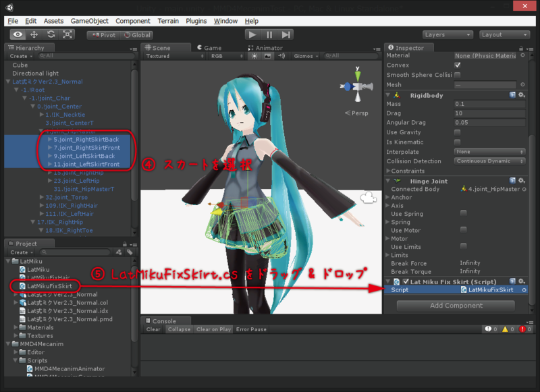Click the green Y axis cone of gizmo
The image size is (540, 392).
358,76
